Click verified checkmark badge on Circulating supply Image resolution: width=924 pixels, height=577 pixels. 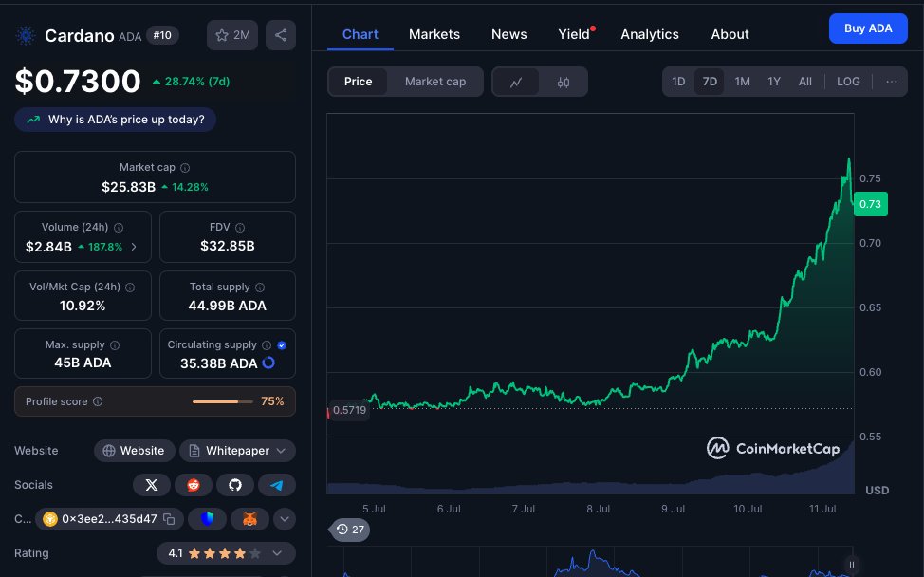pyautogui.click(x=282, y=345)
